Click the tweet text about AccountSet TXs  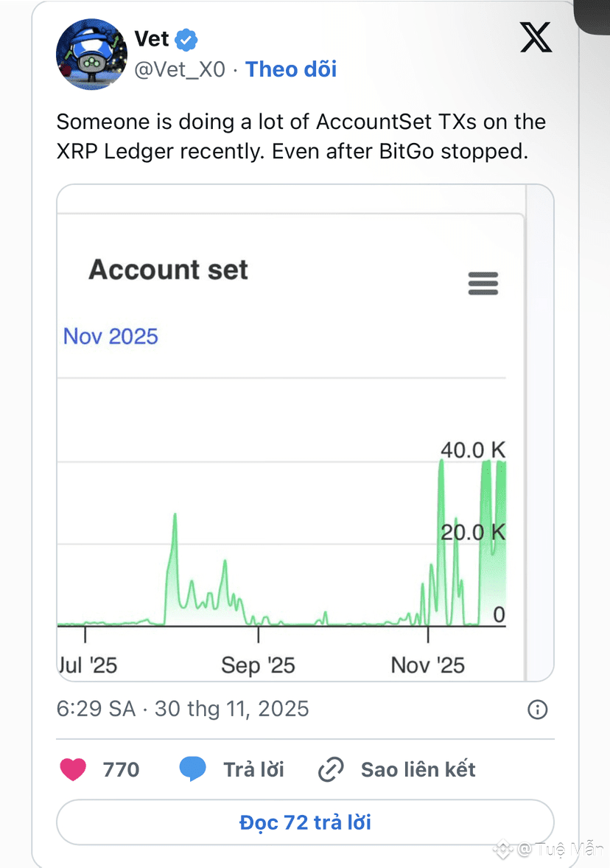coord(301,138)
